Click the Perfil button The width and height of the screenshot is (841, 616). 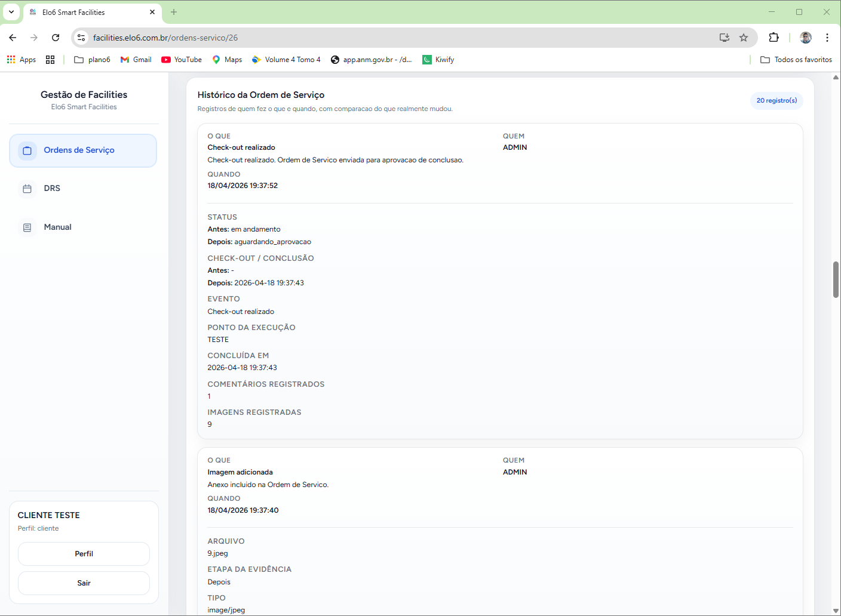pos(84,554)
